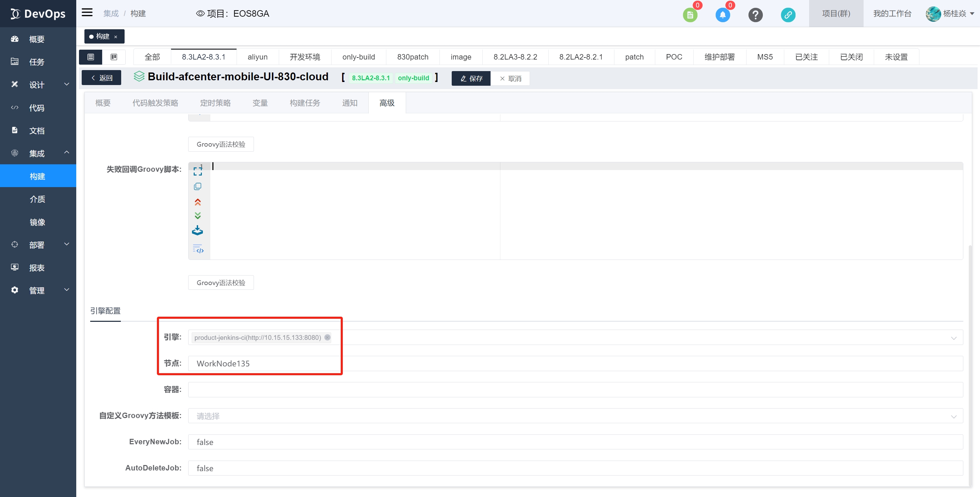
Task: Select the only-build filter tab
Action: [x=358, y=57]
